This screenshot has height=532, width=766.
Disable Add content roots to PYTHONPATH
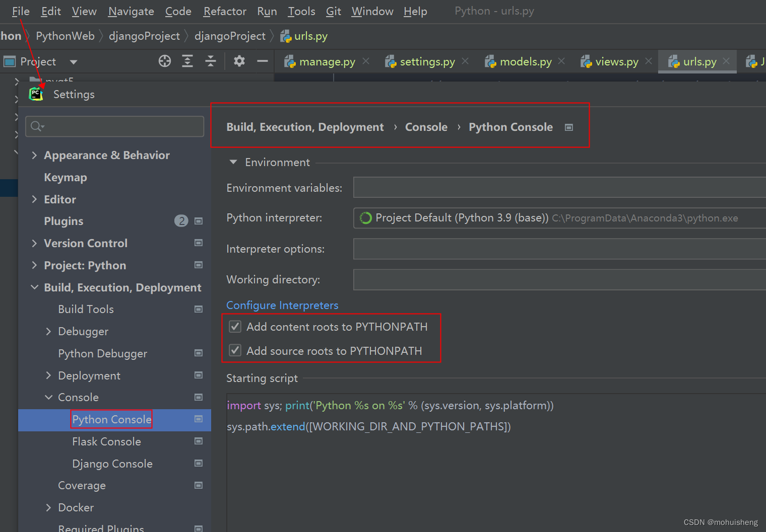coord(235,326)
